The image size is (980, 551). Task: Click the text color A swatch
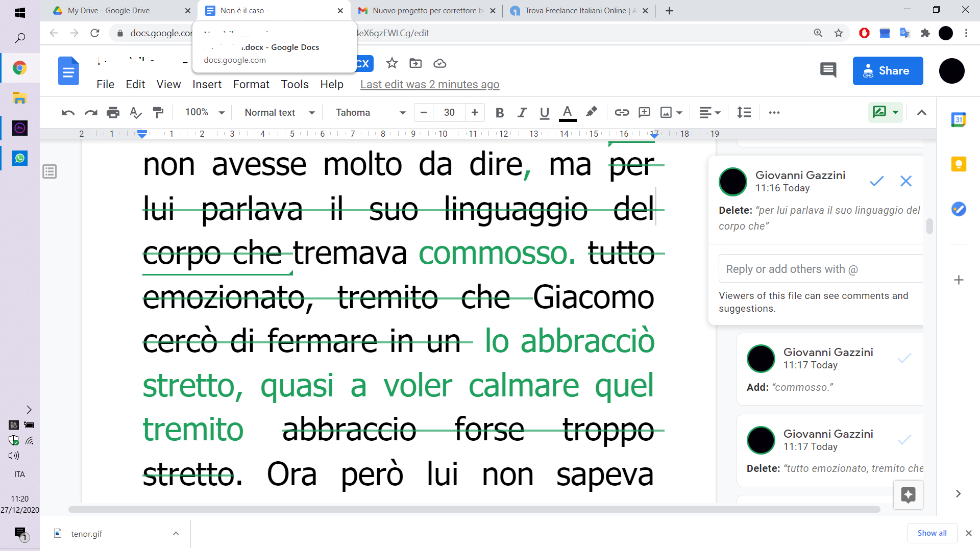coord(567,112)
